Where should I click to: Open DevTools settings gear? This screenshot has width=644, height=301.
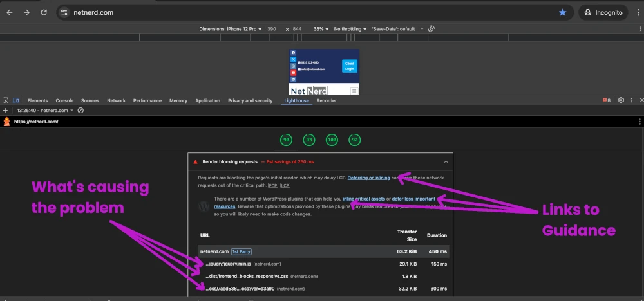point(621,100)
